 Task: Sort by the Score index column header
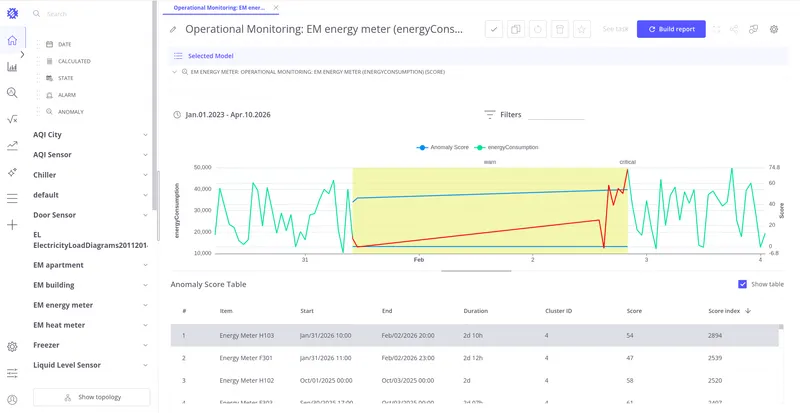click(x=729, y=311)
